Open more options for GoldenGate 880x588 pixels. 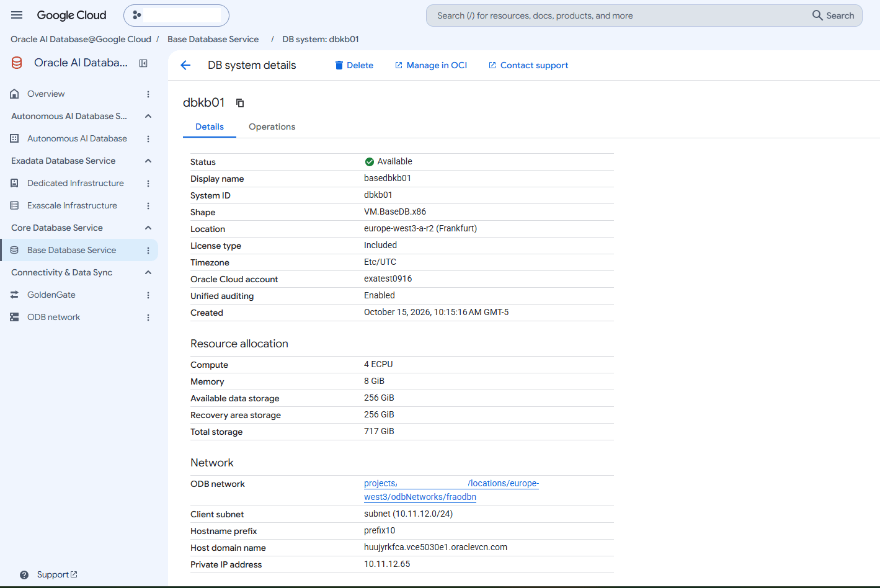click(x=148, y=295)
